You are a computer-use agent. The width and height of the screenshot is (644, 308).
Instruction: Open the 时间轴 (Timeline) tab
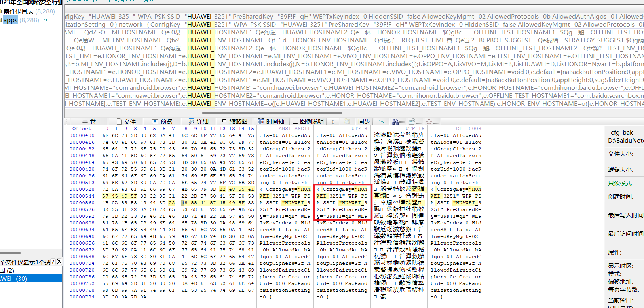pyautogui.click(x=271, y=122)
